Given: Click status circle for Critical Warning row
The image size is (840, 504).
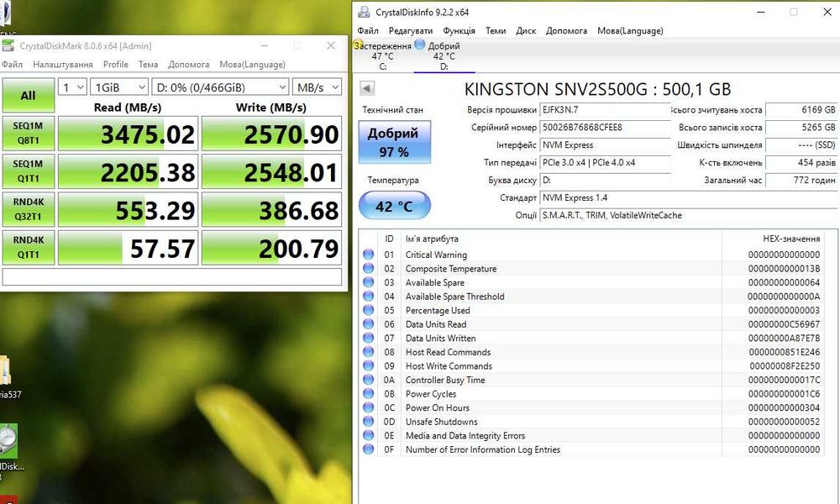Looking at the screenshot, I should click(x=368, y=255).
